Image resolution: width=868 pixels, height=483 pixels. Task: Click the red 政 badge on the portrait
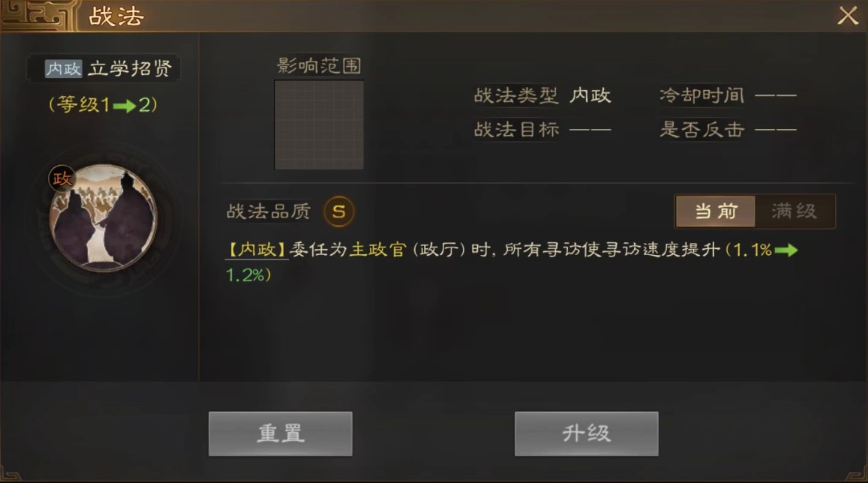tap(62, 178)
